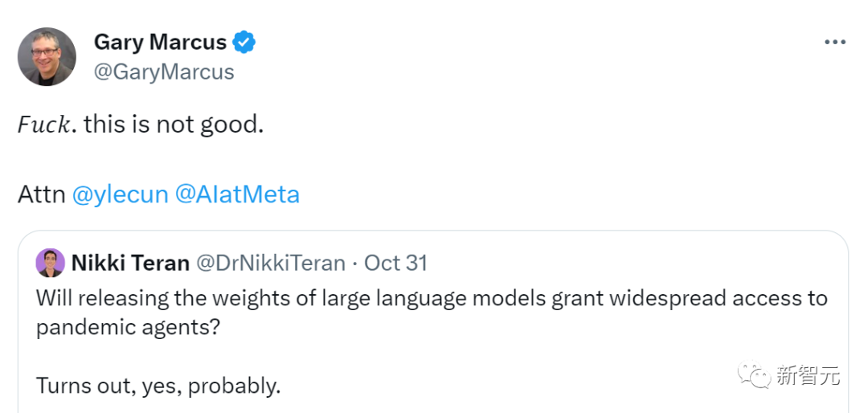Click the @DrNikkiTeran handle
Screen dimensions: 868x413
(272, 263)
